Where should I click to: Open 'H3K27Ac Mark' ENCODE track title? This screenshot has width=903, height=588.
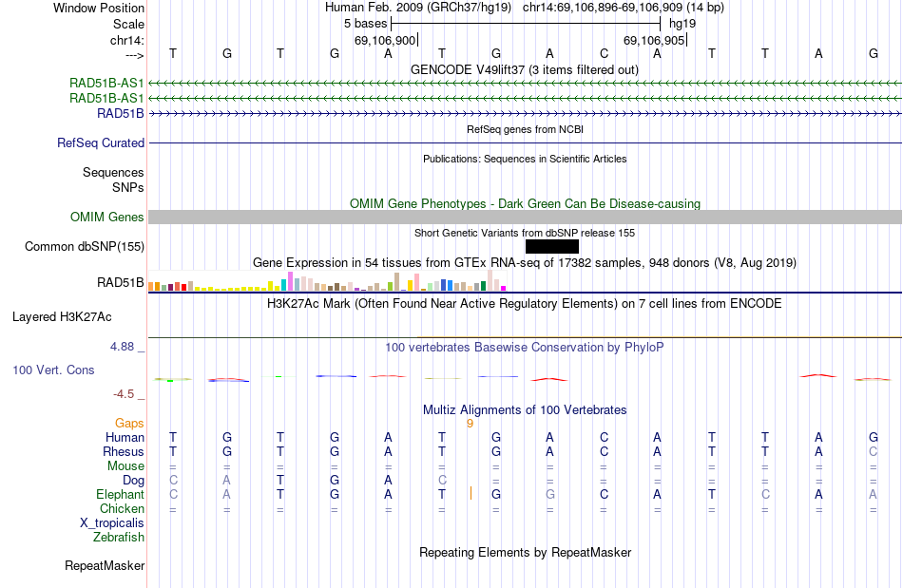click(525, 303)
